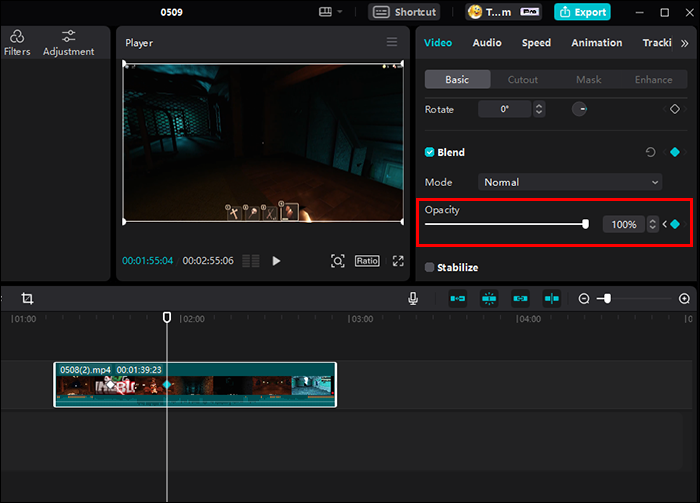Open the Shortcut button

point(405,12)
